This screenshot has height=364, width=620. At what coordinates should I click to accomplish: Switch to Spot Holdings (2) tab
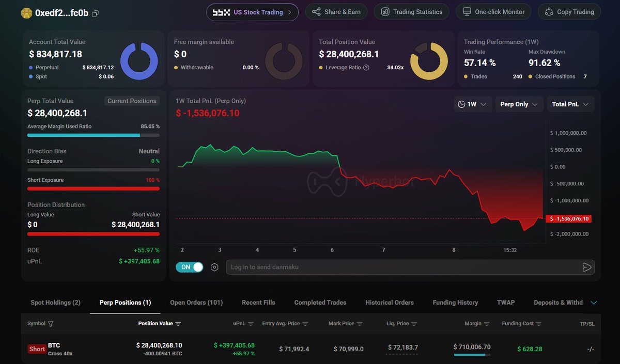click(x=55, y=303)
